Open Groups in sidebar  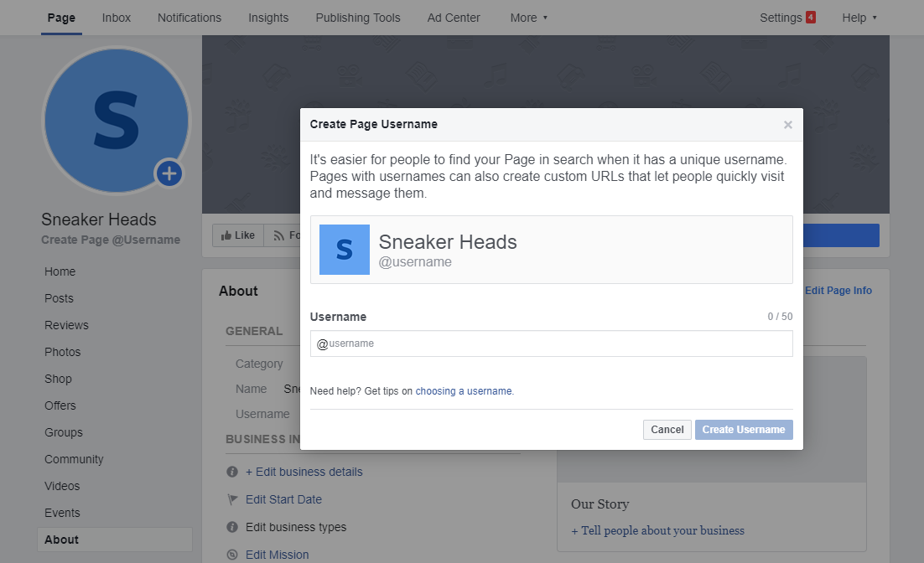click(x=64, y=432)
